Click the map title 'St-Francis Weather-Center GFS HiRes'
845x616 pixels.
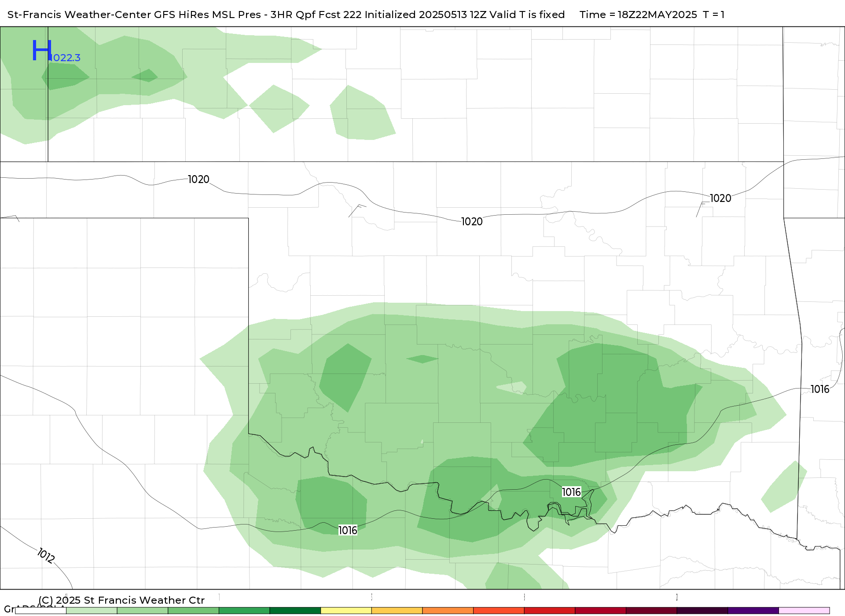pyautogui.click(x=108, y=15)
